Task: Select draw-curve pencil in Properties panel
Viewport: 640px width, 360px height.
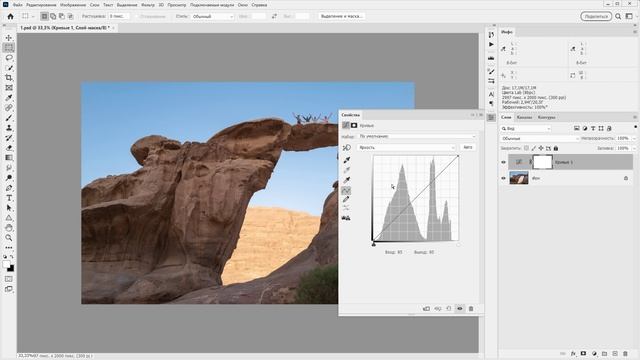Action: 346,199
